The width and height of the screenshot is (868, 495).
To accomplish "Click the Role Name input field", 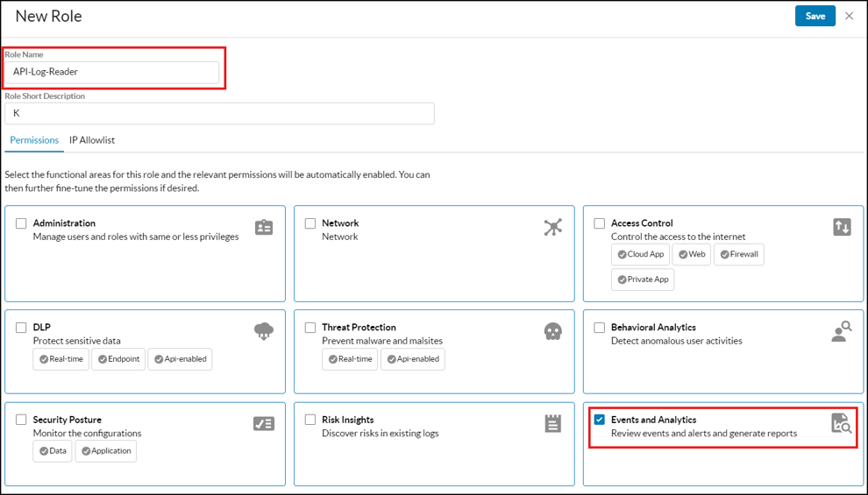I will (x=112, y=72).
